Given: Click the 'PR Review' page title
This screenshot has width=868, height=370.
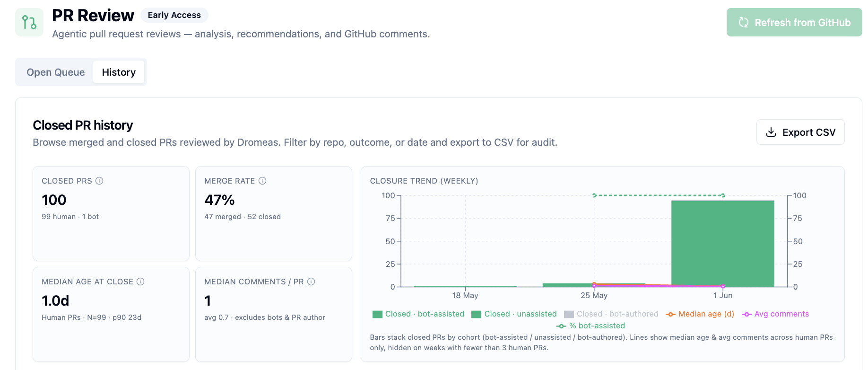Looking at the screenshot, I should click(x=93, y=16).
